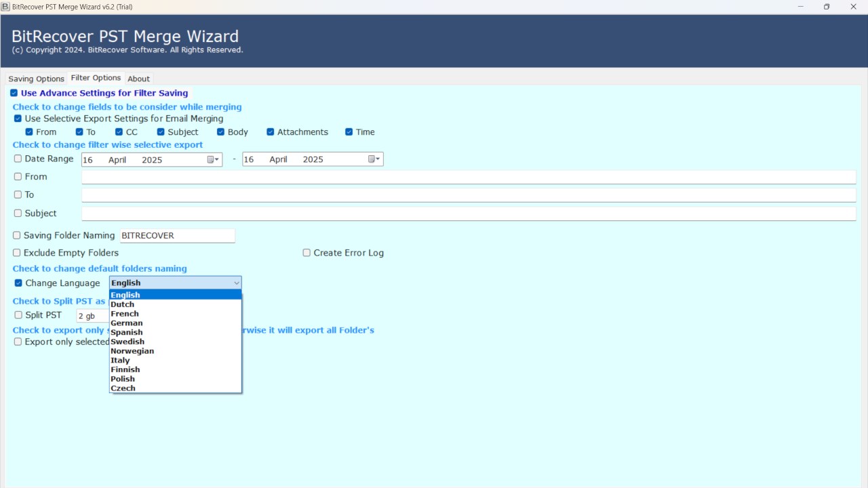Enable the To filter checkbox
868x488 pixels.
(x=18, y=195)
